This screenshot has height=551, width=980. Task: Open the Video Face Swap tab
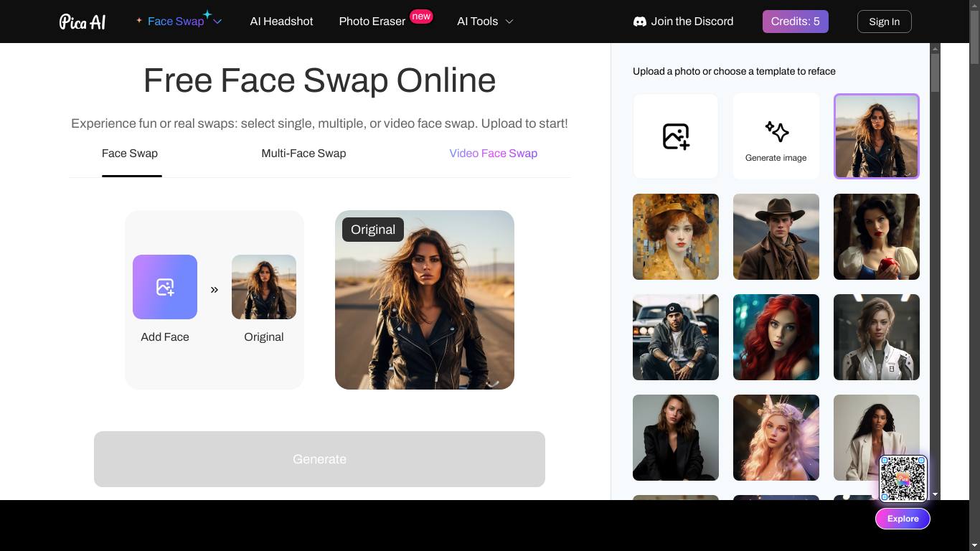pyautogui.click(x=493, y=154)
